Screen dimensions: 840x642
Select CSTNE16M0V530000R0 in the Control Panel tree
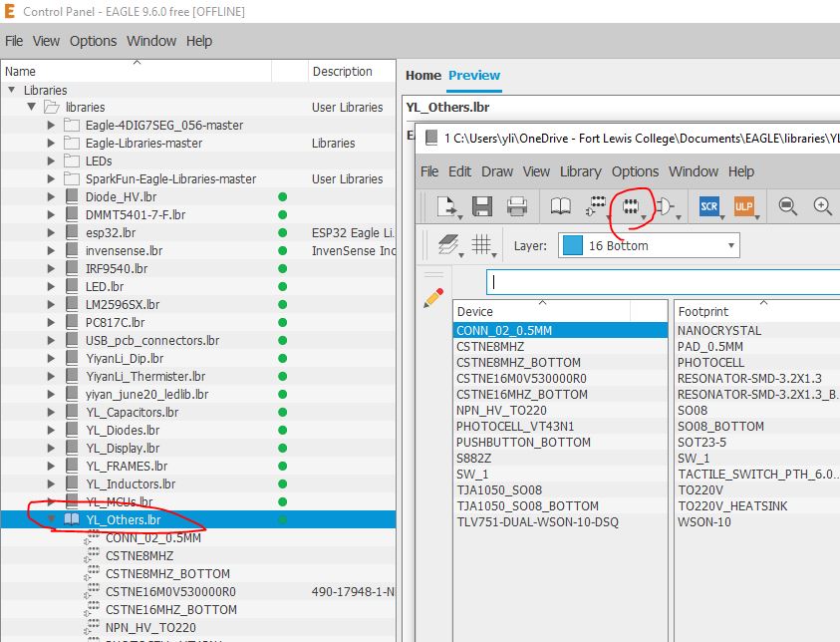(x=171, y=591)
